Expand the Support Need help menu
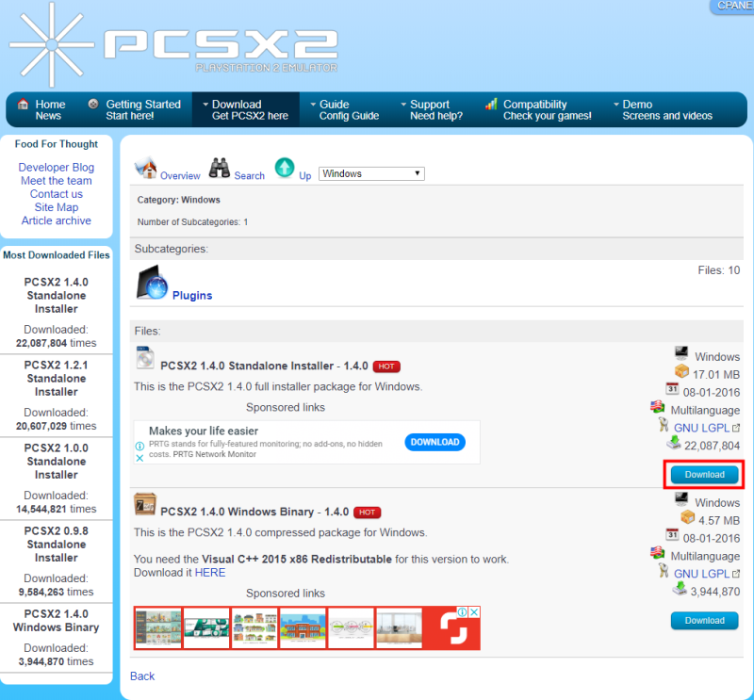This screenshot has width=754, height=700. point(432,109)
